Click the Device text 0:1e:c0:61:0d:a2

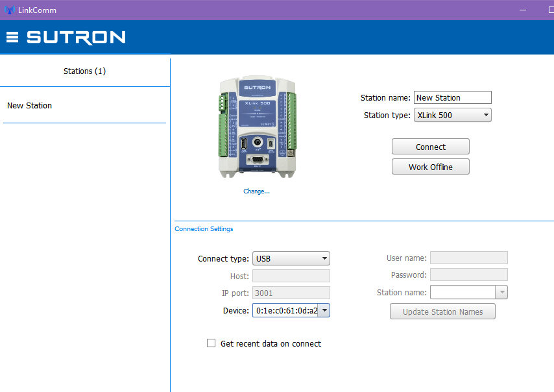click(x=287, y=311)
